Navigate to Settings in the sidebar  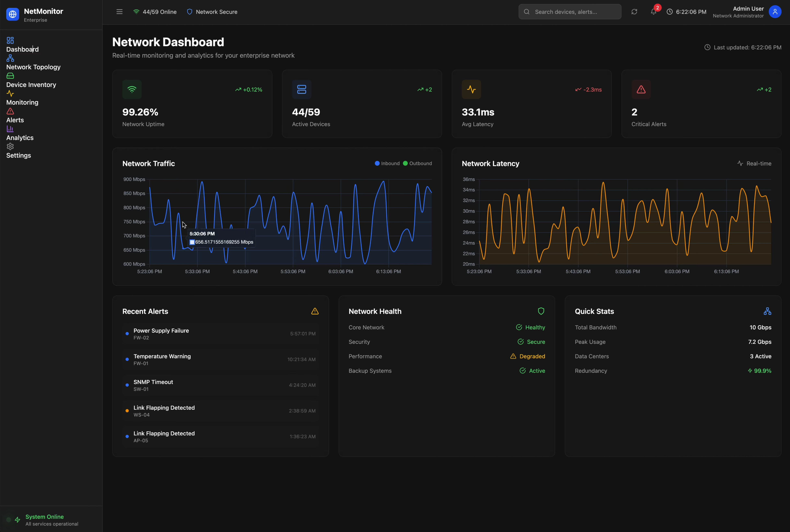point(19,155)
